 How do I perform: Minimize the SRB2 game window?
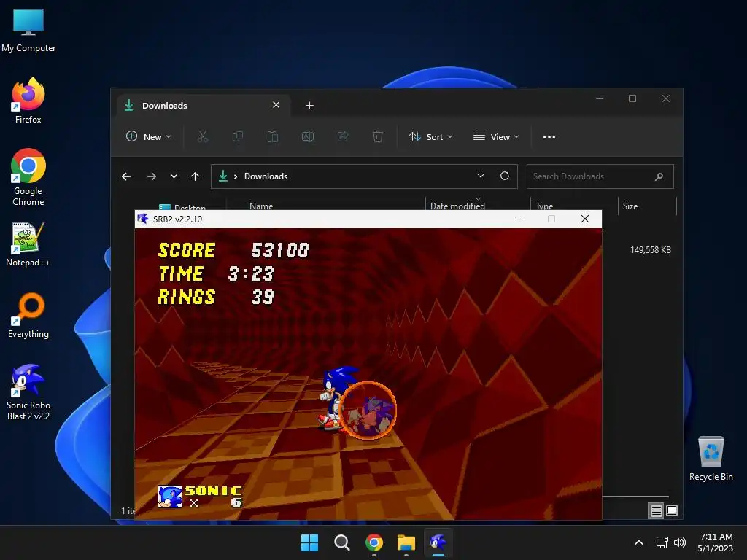519,219
